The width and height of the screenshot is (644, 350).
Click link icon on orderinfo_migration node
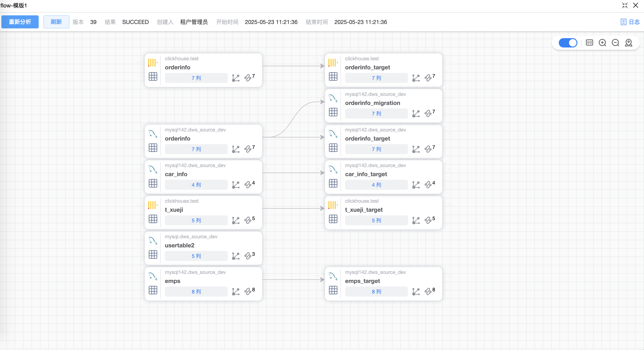(428, 114)
